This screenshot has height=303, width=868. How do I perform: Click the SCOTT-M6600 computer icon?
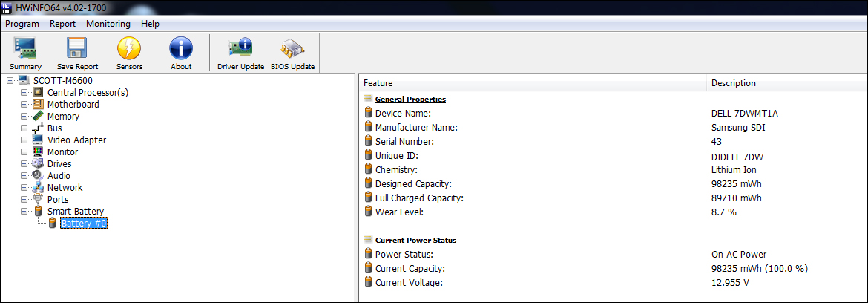(24, 81)
